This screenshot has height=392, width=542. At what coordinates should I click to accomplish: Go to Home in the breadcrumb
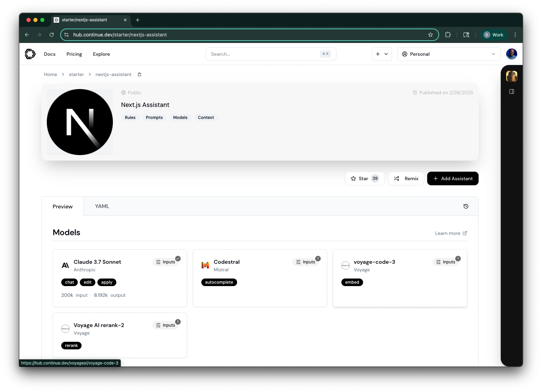coord(51,75)
